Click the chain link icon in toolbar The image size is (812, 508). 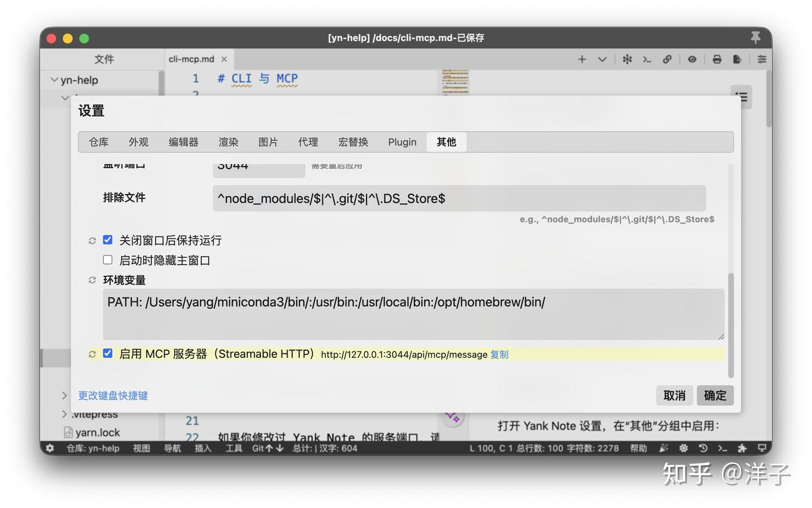(x=667, y=59)
